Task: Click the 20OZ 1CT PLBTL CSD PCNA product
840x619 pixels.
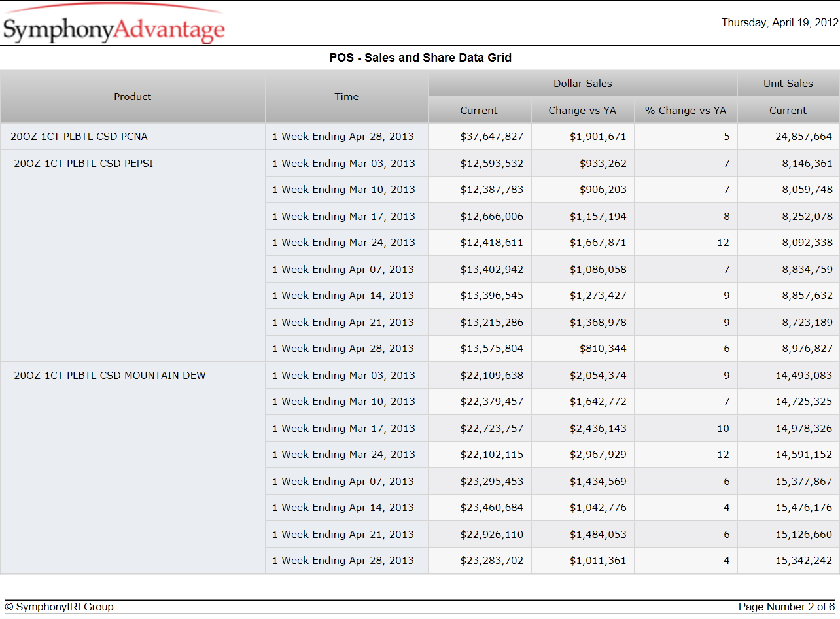Action: pos(79,137)
